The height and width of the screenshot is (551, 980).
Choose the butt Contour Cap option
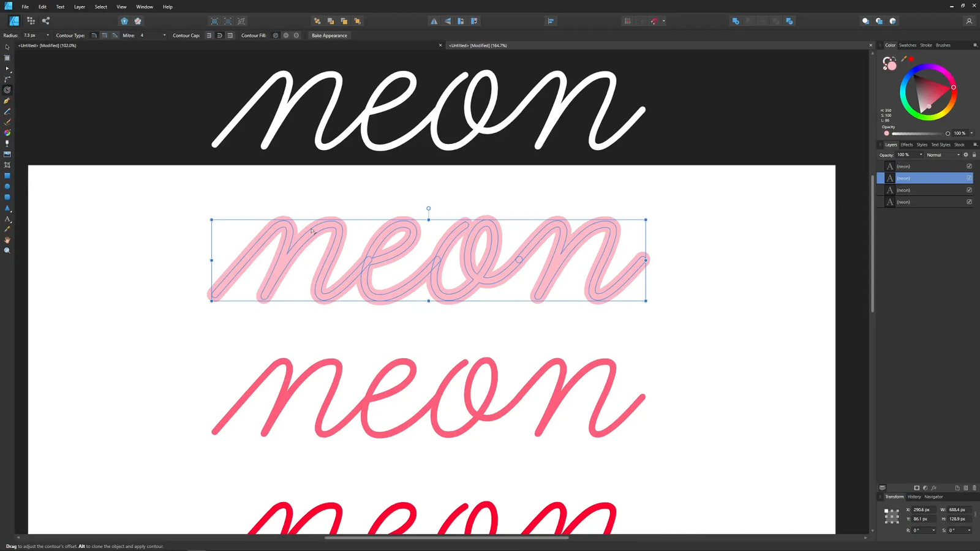pos(208,35)
